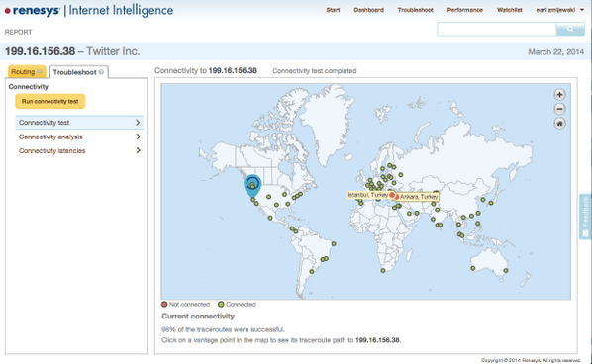Open Connectivity test row

79,123
